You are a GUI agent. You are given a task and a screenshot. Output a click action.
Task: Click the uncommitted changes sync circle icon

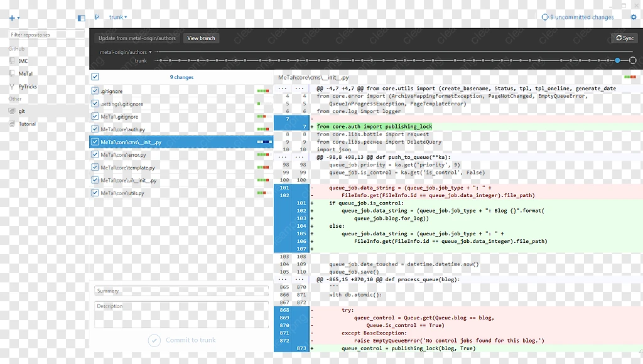544,17
